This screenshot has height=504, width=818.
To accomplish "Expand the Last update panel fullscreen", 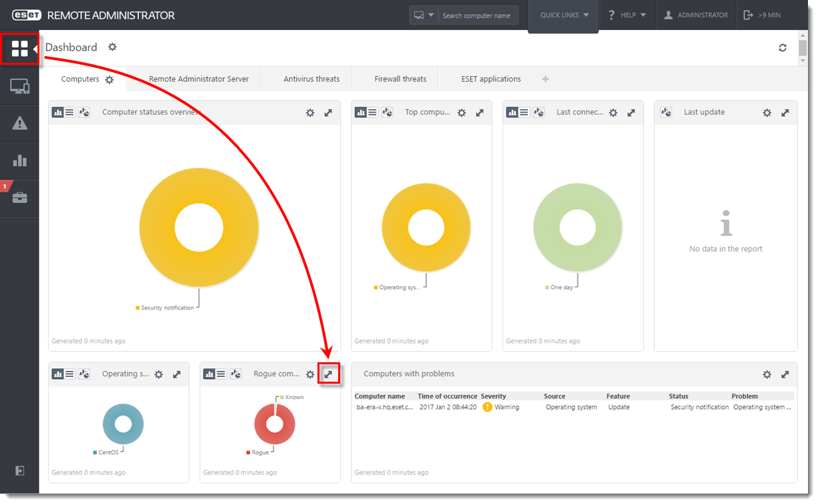I will tap(785, 113).
